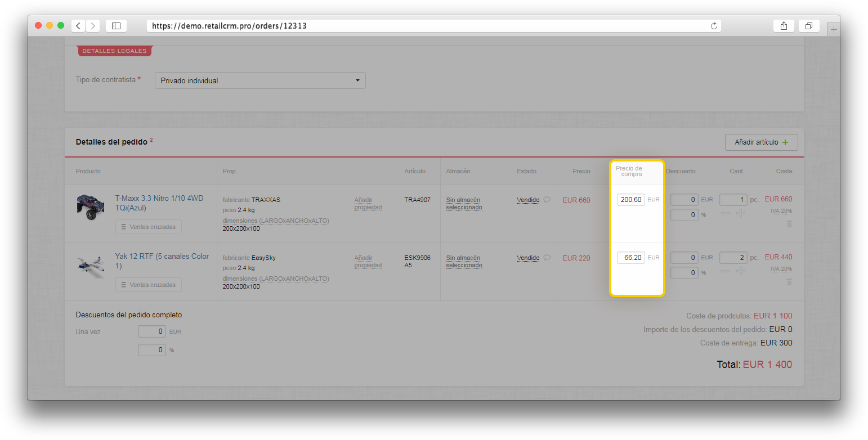Edit order-wide EUR discount field

pyautogui.click(x=152, y=331)
